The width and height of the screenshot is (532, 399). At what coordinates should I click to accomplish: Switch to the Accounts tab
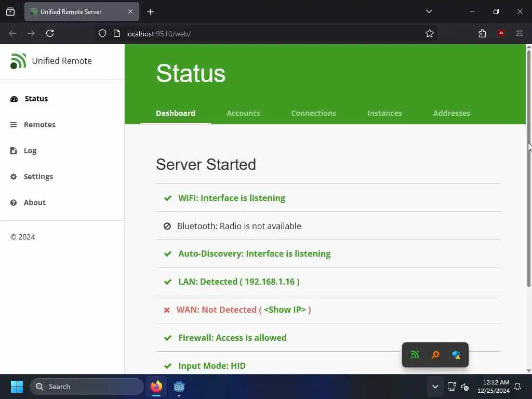(x=243, y=113)
